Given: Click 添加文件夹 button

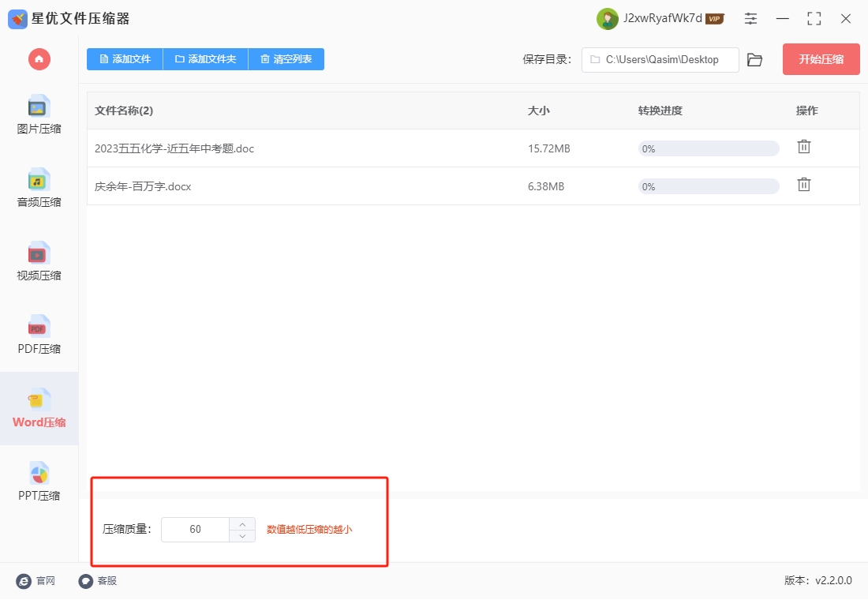Looking at the screenshot, I should coord(206,59).
